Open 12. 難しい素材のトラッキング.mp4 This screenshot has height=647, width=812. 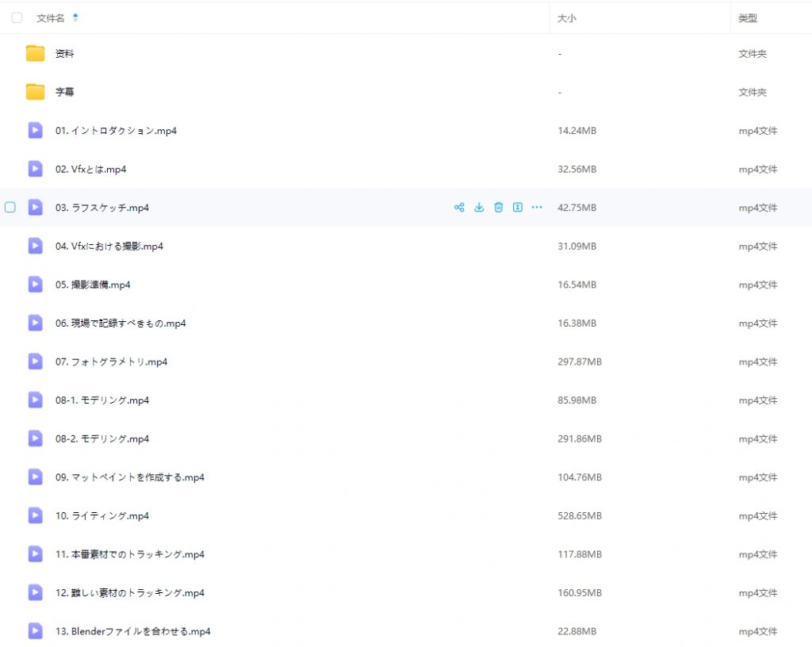(130, 593)
